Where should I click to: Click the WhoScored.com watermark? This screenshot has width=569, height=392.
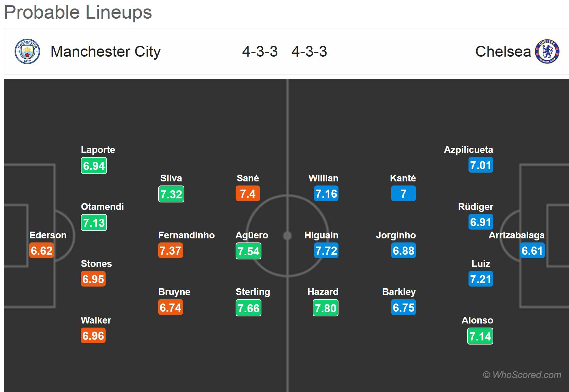pos(522,375)
